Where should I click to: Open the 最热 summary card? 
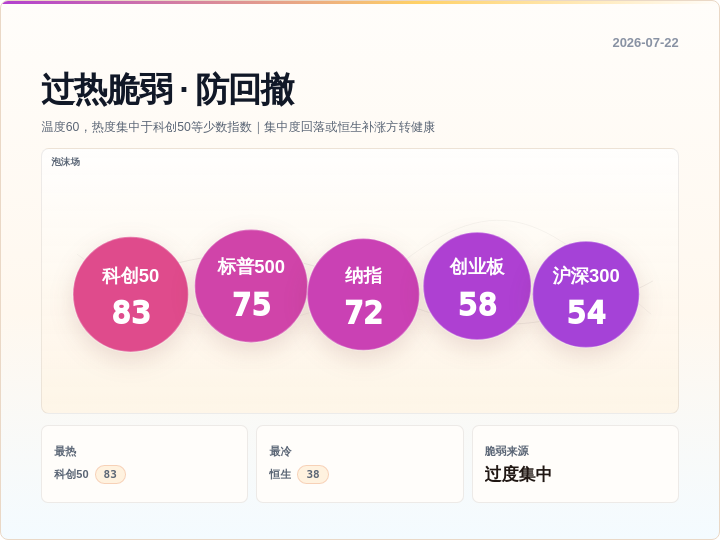pyautogui.click(x=145, y=464)
